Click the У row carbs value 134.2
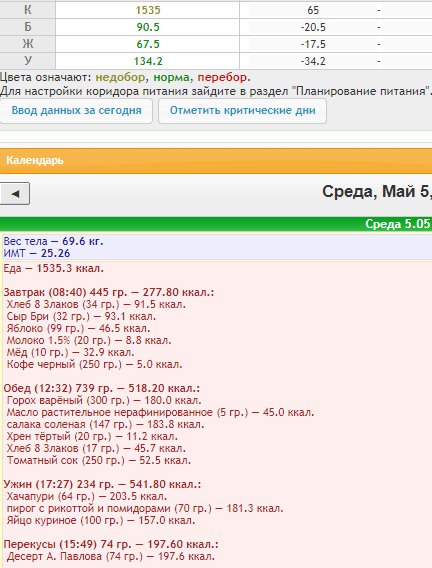432x568 pixels. coord(148,61)
